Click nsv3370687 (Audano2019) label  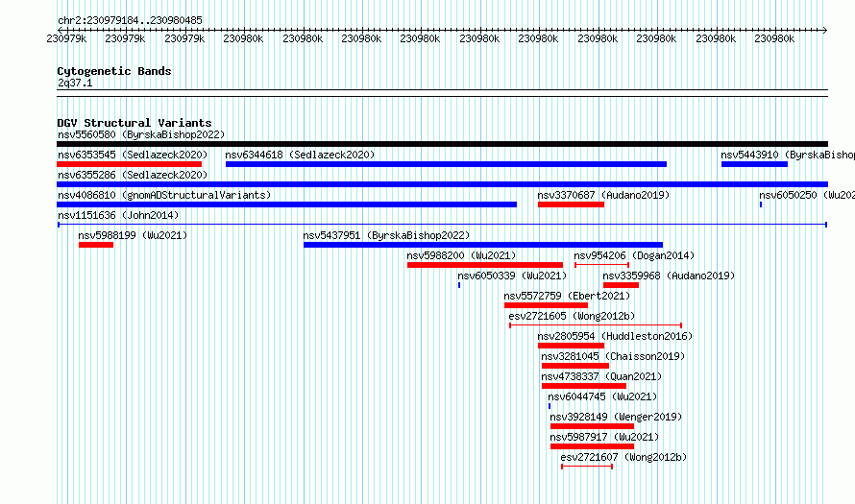click(x=603, y=195)
